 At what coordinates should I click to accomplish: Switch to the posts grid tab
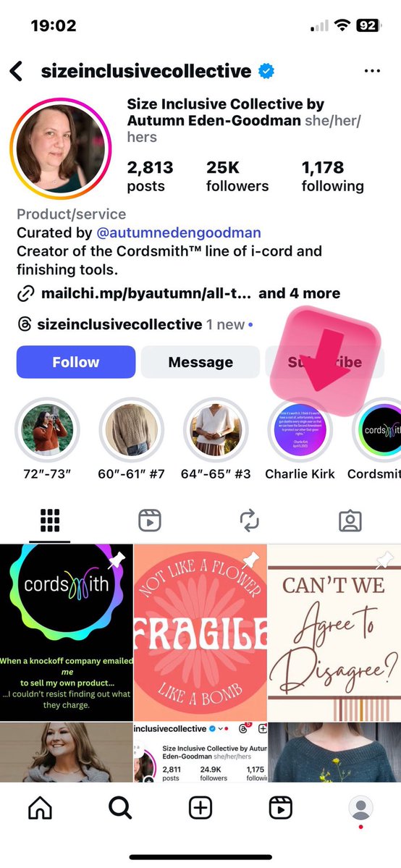pyautogui.click(x=50, y=521)
